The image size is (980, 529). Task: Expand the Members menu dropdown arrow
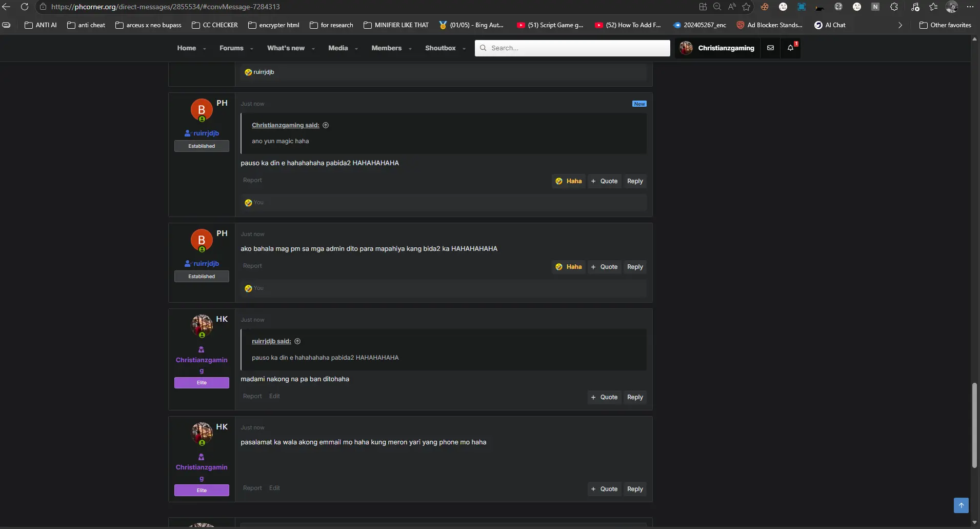(410, 49)
